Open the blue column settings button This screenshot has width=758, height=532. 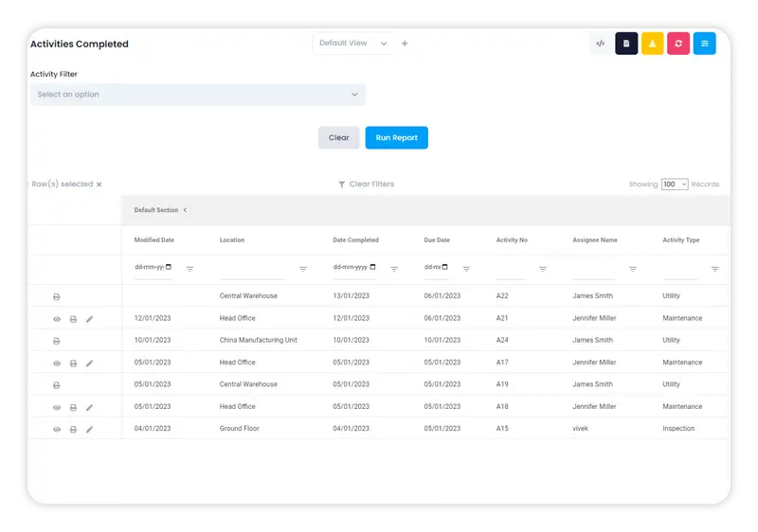[704, 44]
